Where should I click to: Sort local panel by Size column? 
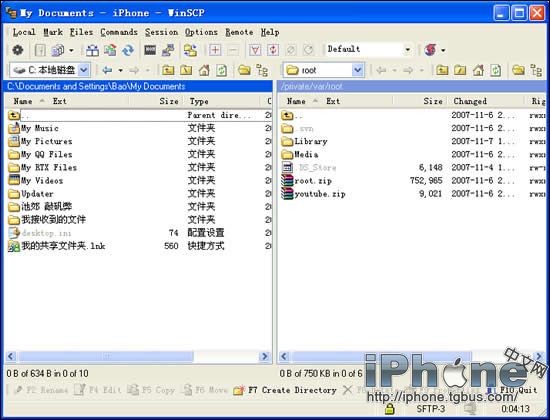(x=156, y=101)
